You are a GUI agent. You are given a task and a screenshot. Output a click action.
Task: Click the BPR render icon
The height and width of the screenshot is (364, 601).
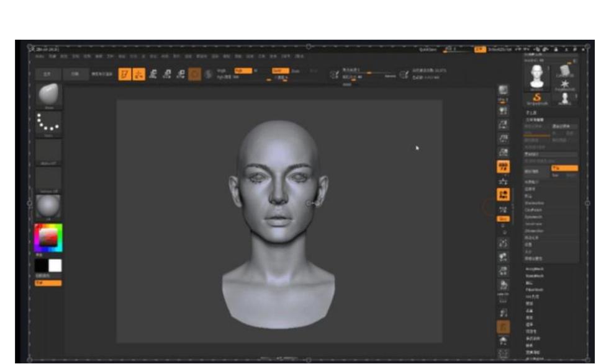click(504, 91)
